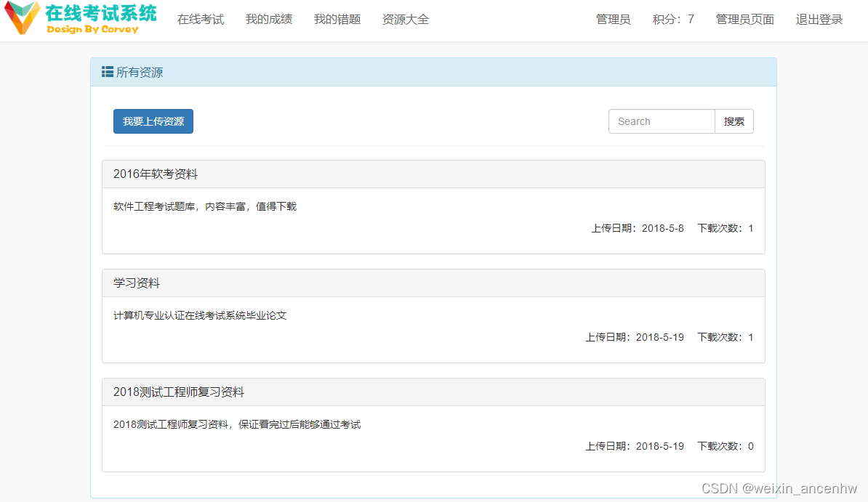This screenshot has height=502, width=868.
Task: Open the 学习资料 resource
Action: coord(132,283)
